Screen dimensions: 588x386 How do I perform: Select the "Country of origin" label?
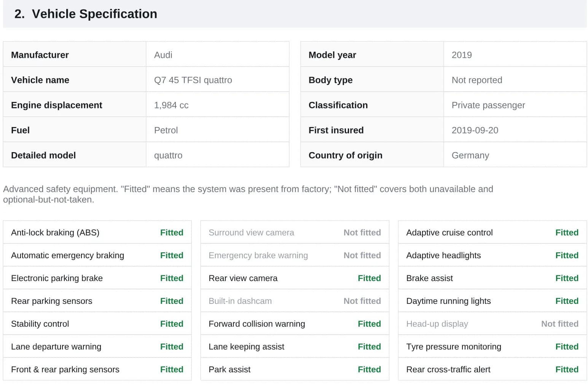pos(346,155)
